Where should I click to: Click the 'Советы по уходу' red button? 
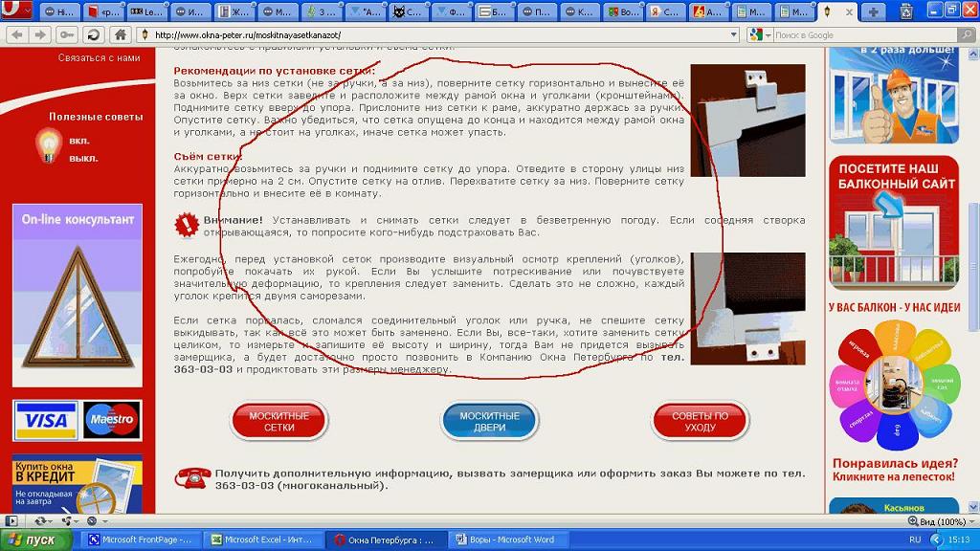[x=700, y=422]
